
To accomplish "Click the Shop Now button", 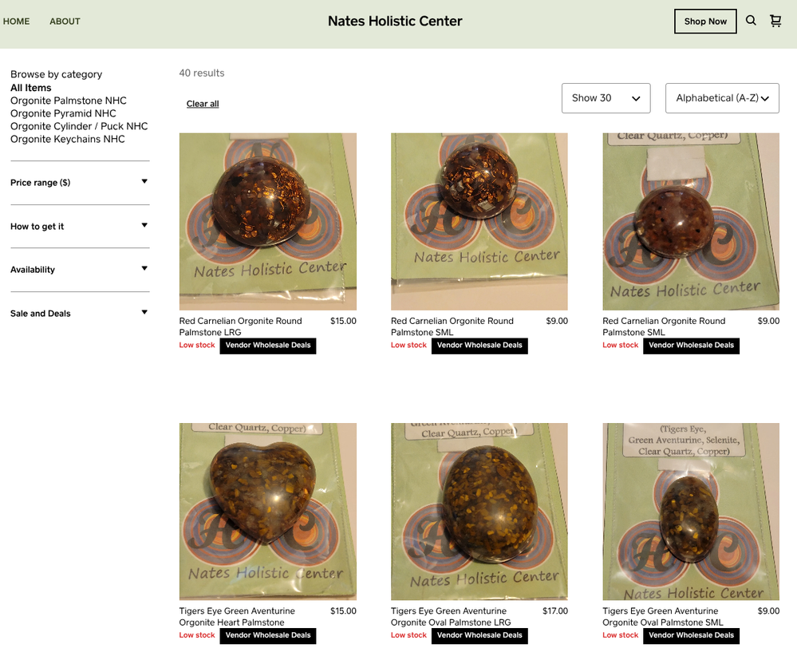I will [x=705, y=22].
